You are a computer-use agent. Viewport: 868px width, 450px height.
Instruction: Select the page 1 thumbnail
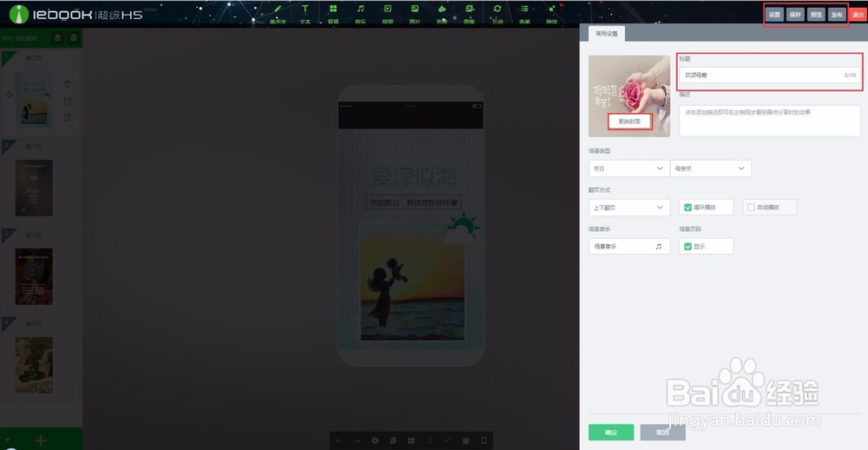(x=34, y=100)
